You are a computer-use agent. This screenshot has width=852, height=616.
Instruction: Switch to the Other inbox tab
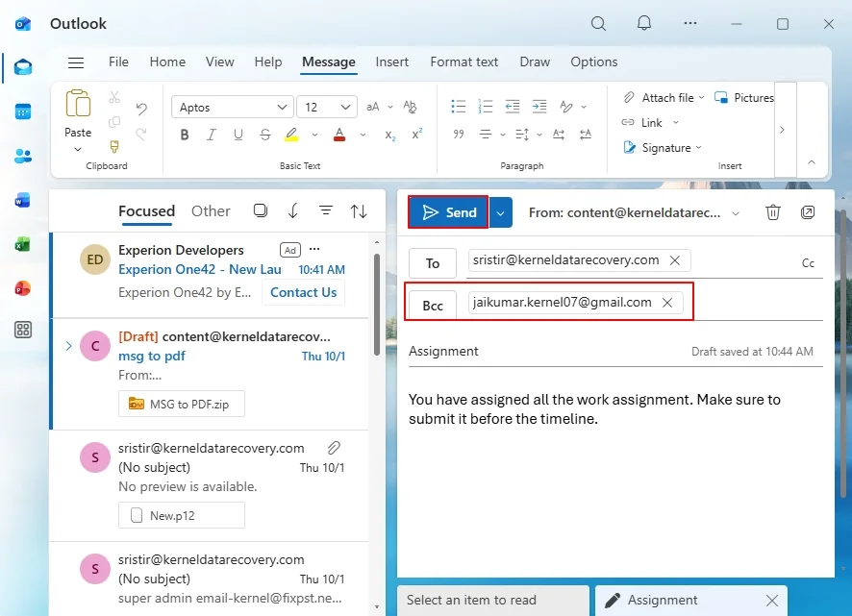click(211, 210)
